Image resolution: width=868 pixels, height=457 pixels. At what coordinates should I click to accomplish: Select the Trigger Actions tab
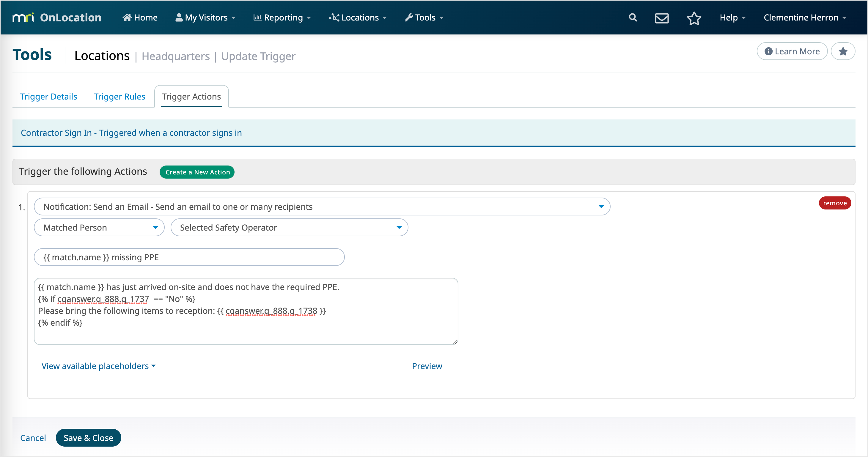(191, 97)
